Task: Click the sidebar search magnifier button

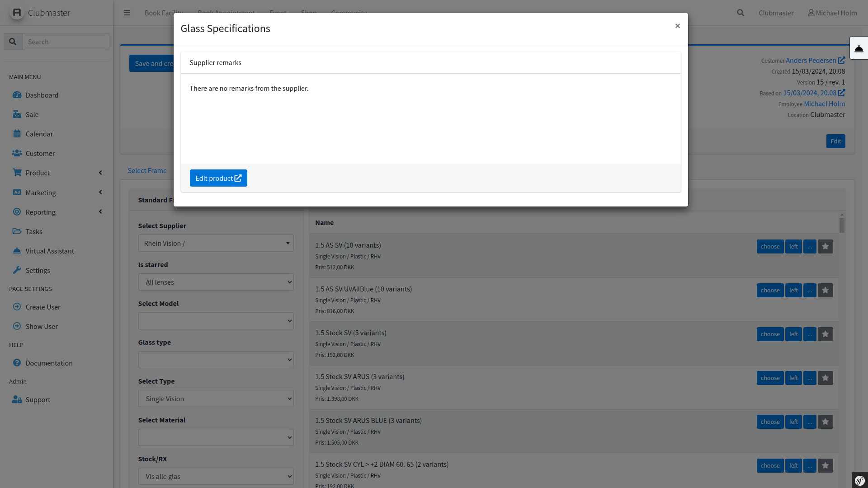Action: tap(13, 42)
